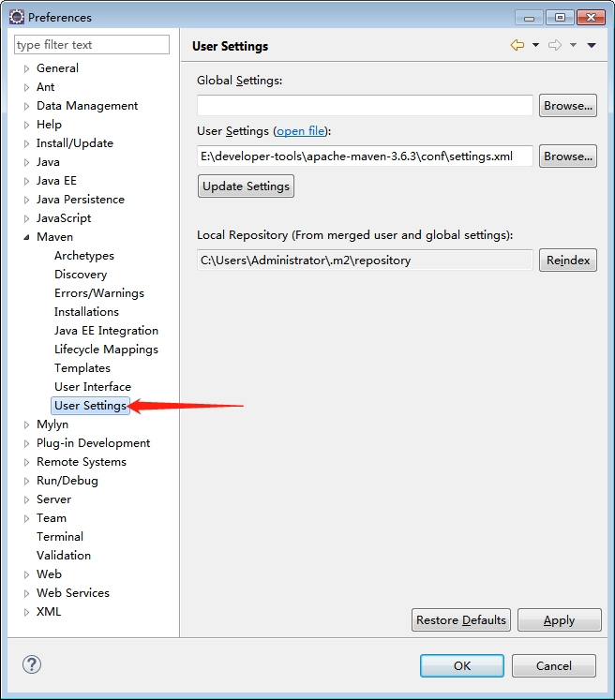Minimize the Preferences window
The height and width of the screenshot is (700, 615).
click(530, 18)
